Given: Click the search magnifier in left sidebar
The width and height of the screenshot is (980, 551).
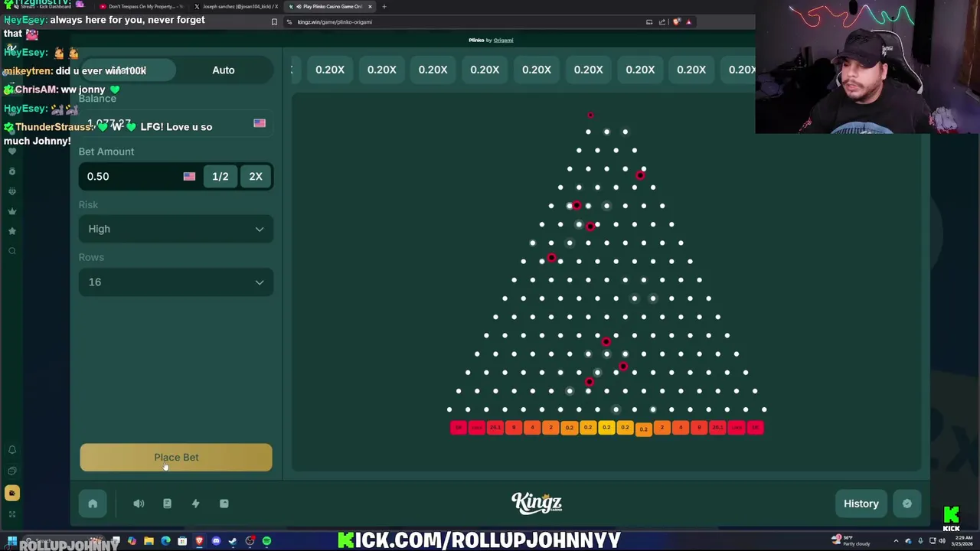Looking at the screenshot, I should (11, 251).
